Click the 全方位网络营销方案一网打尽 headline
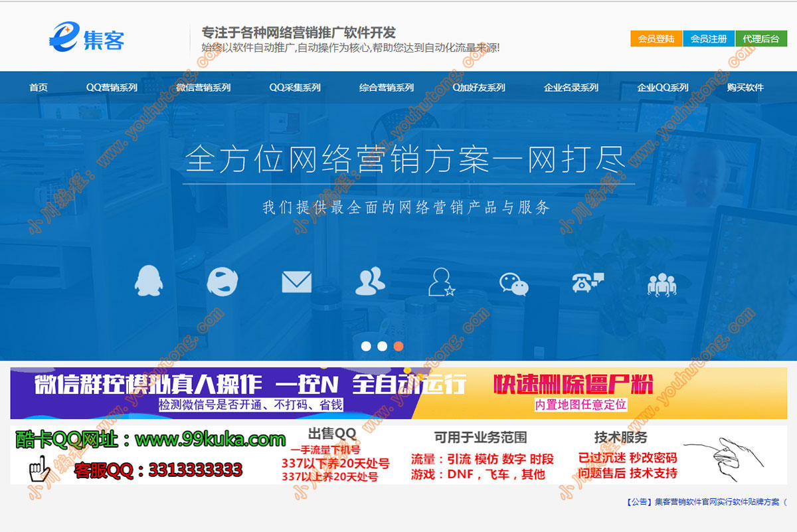The height and width of the screenshot is (532, 797). point(406,159)
